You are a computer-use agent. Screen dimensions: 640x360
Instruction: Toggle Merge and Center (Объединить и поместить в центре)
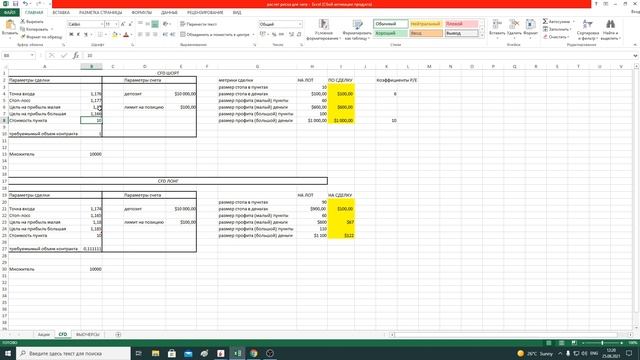215,35
